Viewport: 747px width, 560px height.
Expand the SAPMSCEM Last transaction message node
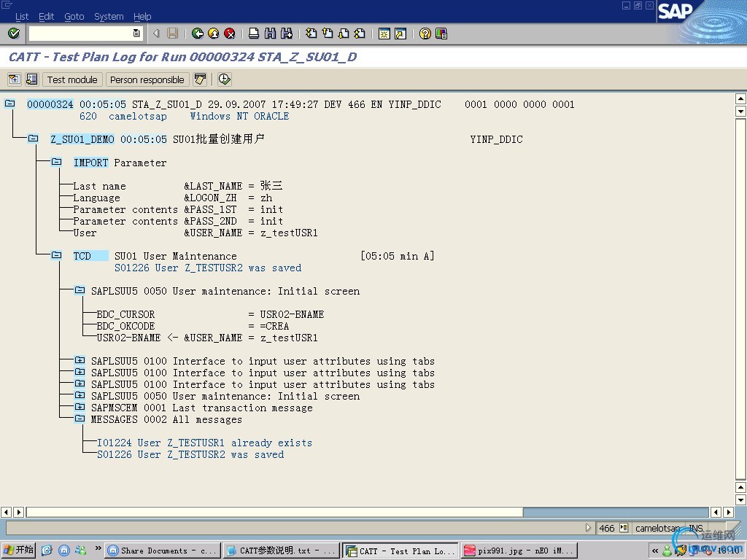tap(80, 408)
